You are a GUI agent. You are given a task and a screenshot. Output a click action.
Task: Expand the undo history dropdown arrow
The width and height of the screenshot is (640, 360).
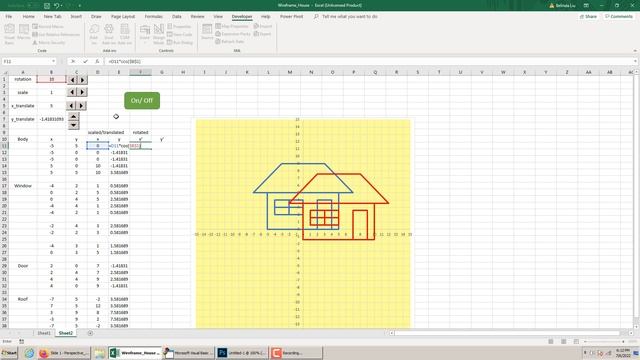pos(62,5)
